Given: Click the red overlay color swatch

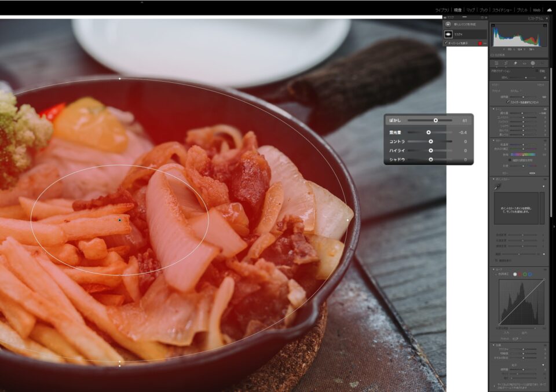Looking at the screenshot, I should click(x=480, y=43).
